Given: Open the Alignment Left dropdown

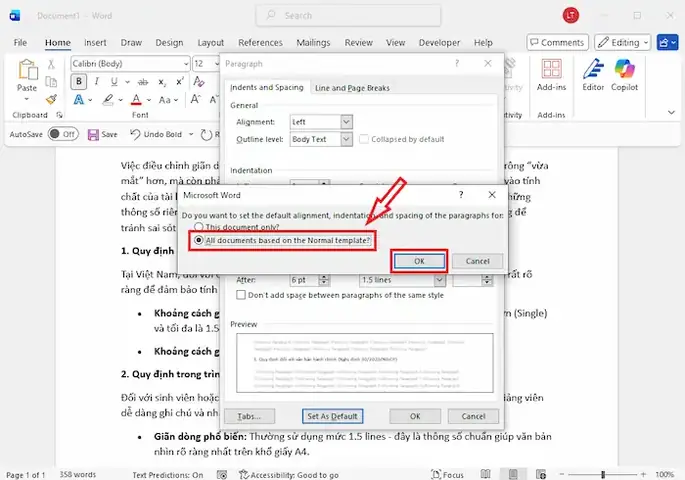Looking at the screenshot, I should 346,122.
